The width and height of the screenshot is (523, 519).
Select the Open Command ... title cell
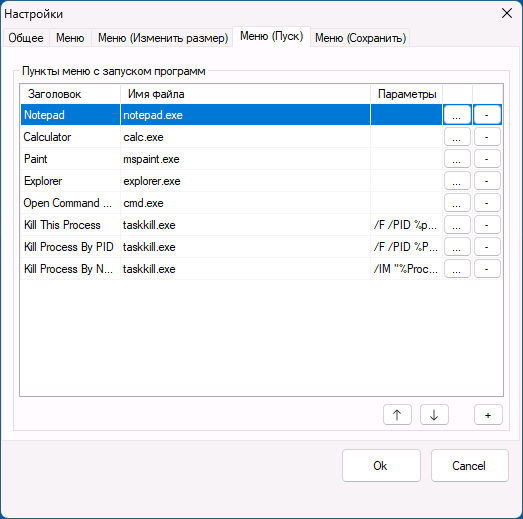click(70, 203)
